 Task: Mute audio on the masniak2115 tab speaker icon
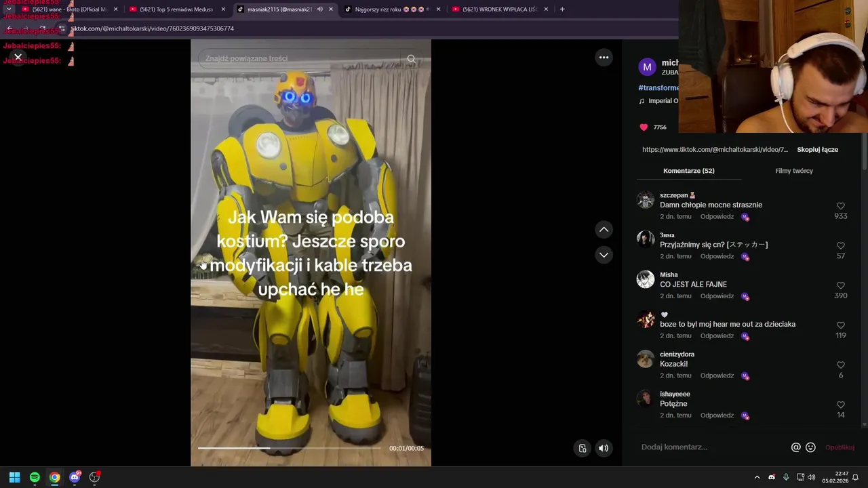319,9
